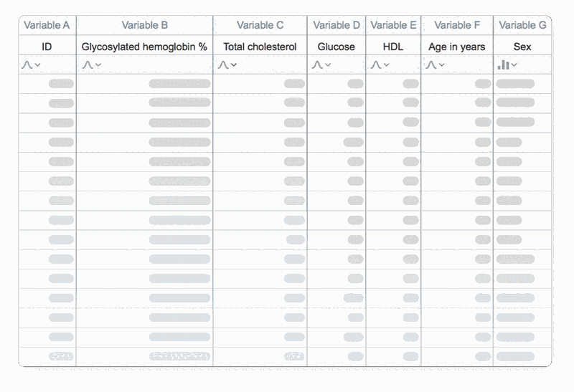Viewport: 574px width, 392px height.
Task: Select the Variable F column header
Action: tap(457, 25)
